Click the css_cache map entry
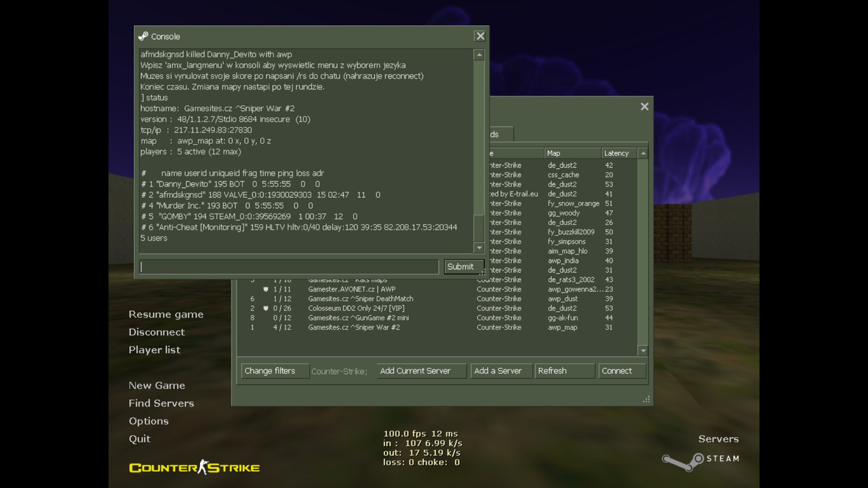The image size is (868, 488). 564,175
